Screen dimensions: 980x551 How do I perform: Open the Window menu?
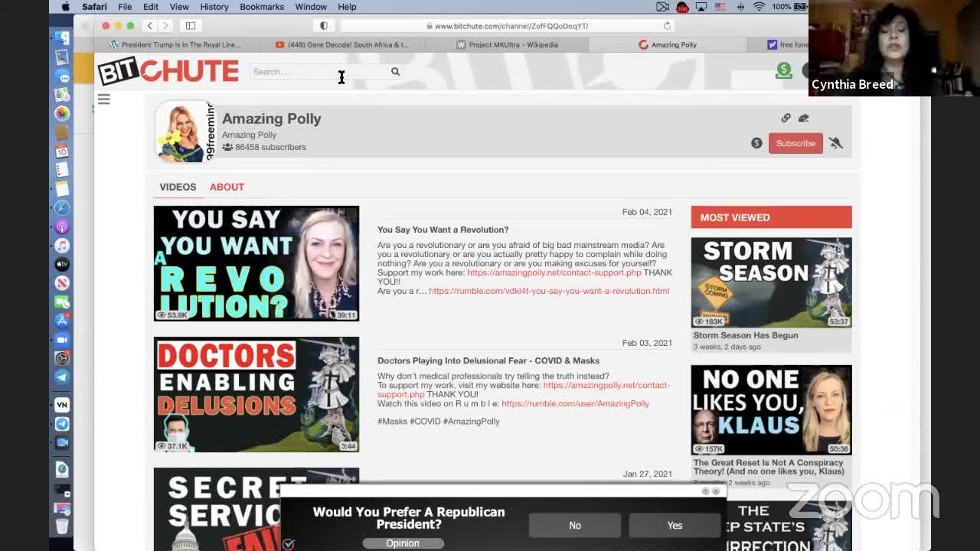pos(311,7)
